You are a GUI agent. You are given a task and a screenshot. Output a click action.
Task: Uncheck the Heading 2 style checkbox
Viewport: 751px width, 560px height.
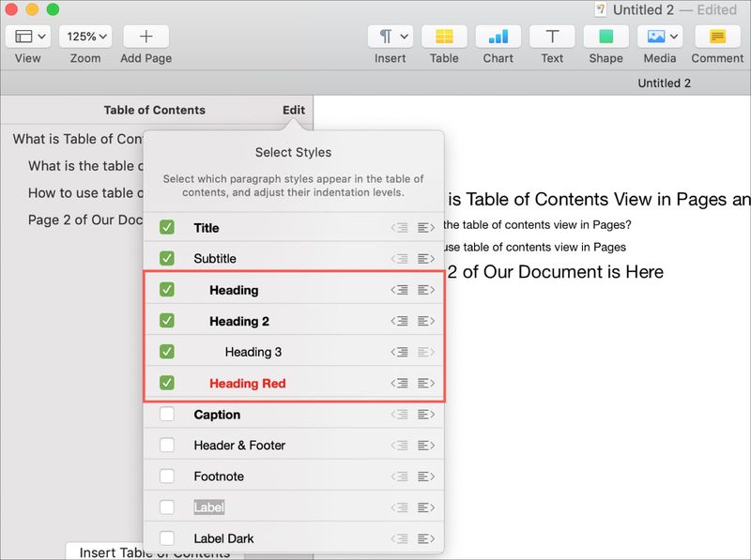[x=167, y=321]
